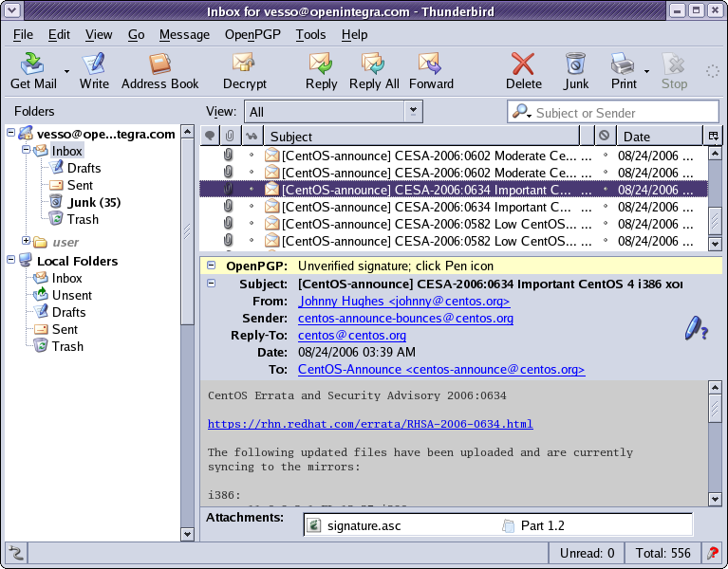Image resolution: width=728 pixels, height=569 pixels.
Task: Sort by attachment paperclip column header
Action: [x=230, y=136]
